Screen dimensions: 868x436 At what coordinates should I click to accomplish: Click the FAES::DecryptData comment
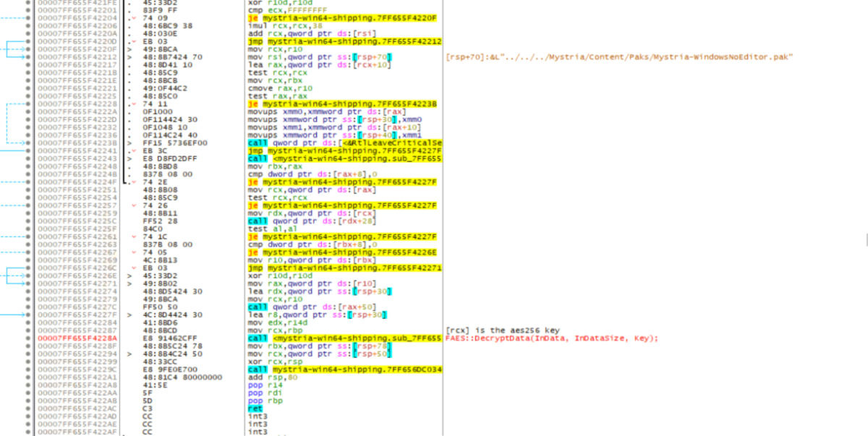(552, 338)
